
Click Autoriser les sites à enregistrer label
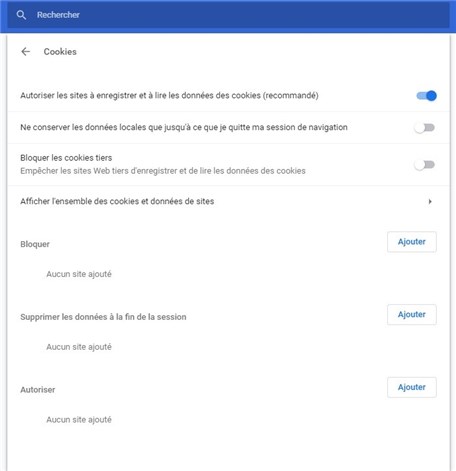(169, 96)
